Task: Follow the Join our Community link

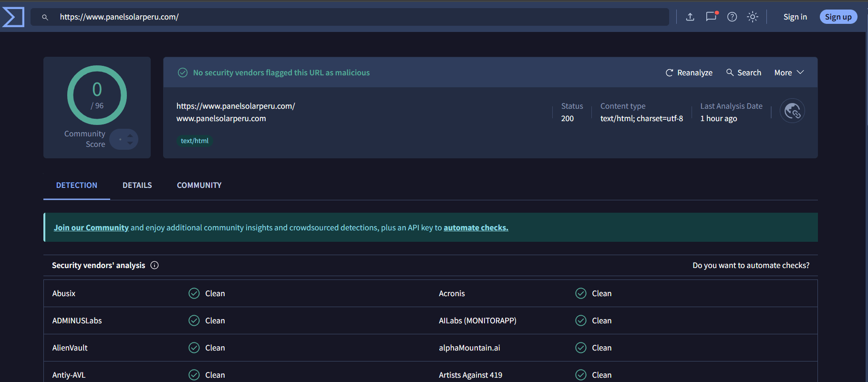Action: [91, 227]
